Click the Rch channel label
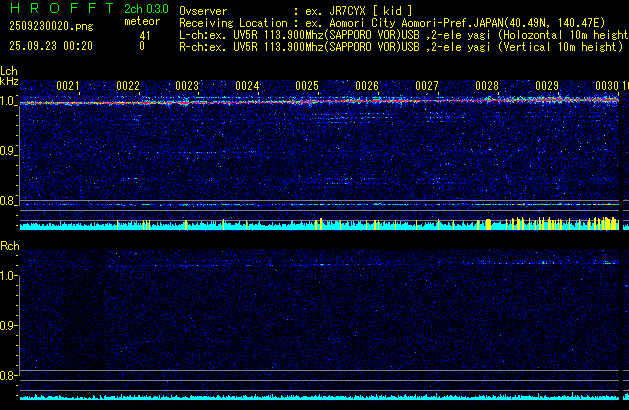This screenshot has width=629, height=410. click(x=9, y=246)
